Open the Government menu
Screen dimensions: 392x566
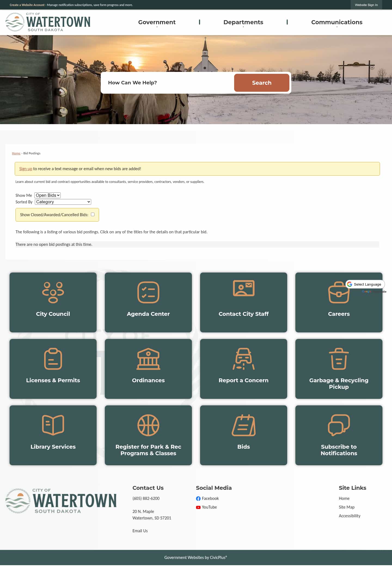(157, 22)
